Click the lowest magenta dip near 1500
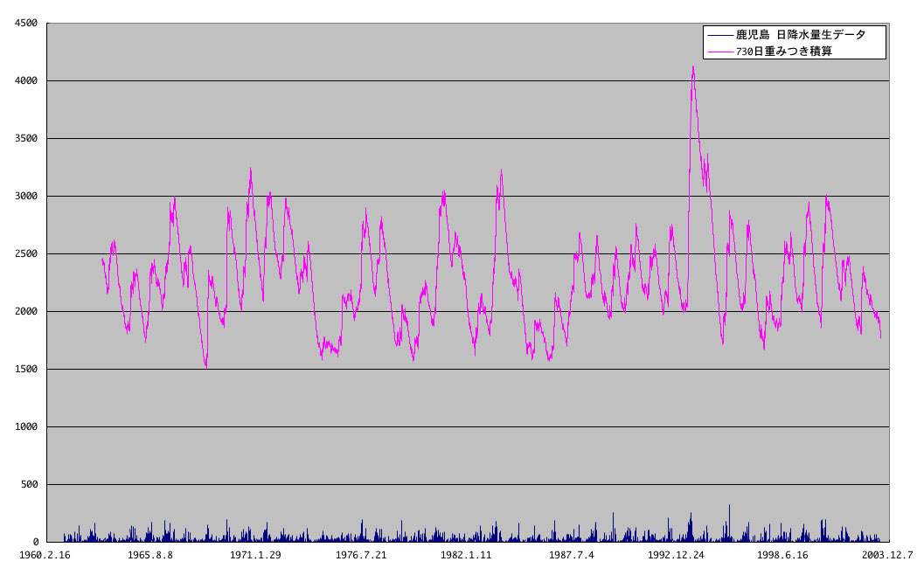Image resolution: width=924 pixels, height=575 pixels. click(x=206, y=367)
